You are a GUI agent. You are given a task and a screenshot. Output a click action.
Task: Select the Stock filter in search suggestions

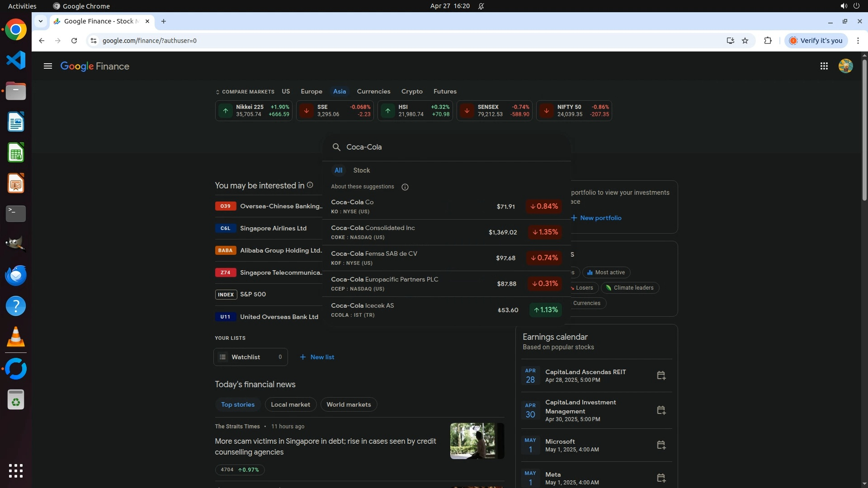pyautogui.click(x=361, y=170)
